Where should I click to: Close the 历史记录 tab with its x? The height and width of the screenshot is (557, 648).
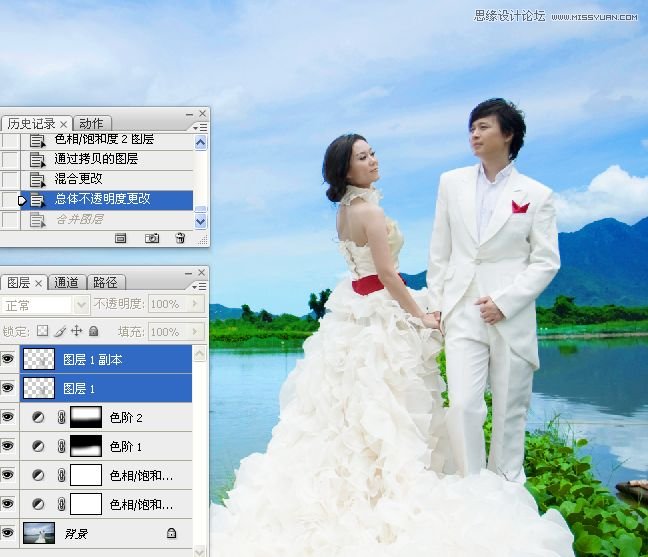point(63,124)
